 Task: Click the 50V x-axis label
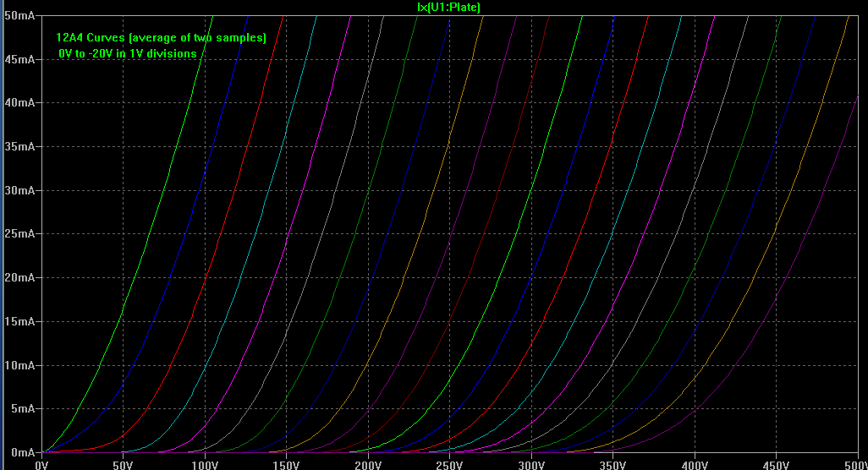click(x=123, y=464)
